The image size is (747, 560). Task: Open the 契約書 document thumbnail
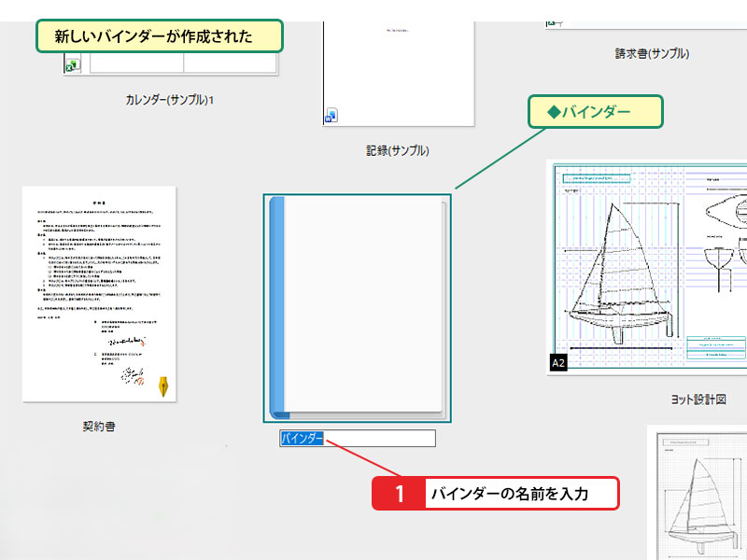pyautogui.click(x=99, y=294)
